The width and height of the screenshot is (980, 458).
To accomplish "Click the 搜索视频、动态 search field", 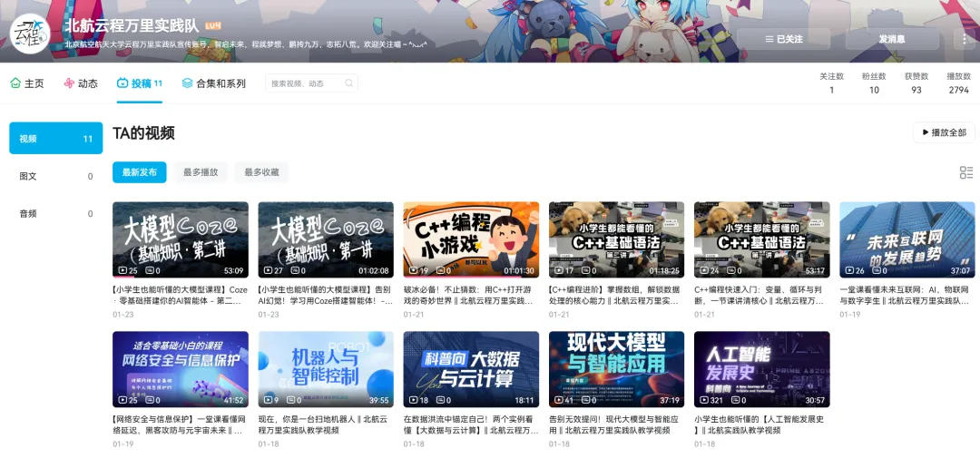I will (311, 83).
